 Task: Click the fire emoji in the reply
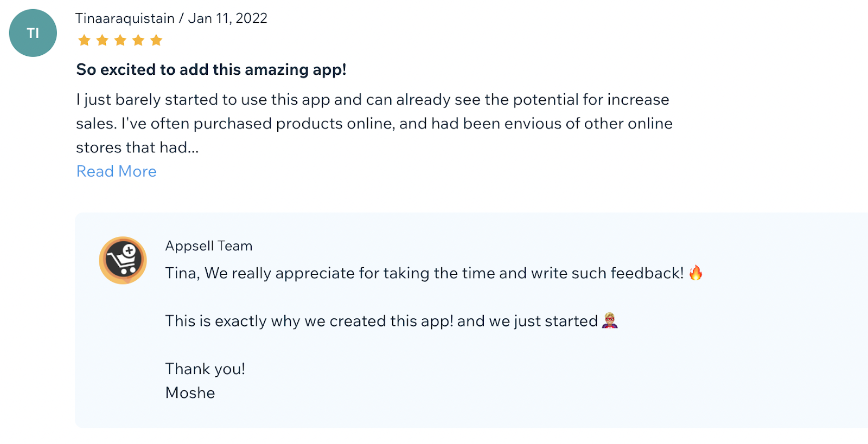(695, 273)
